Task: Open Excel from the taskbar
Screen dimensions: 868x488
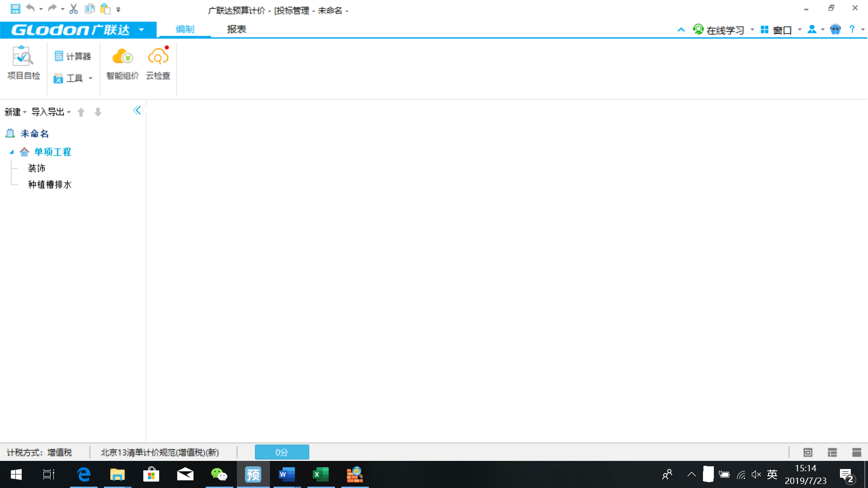Action: coord(321,474)
